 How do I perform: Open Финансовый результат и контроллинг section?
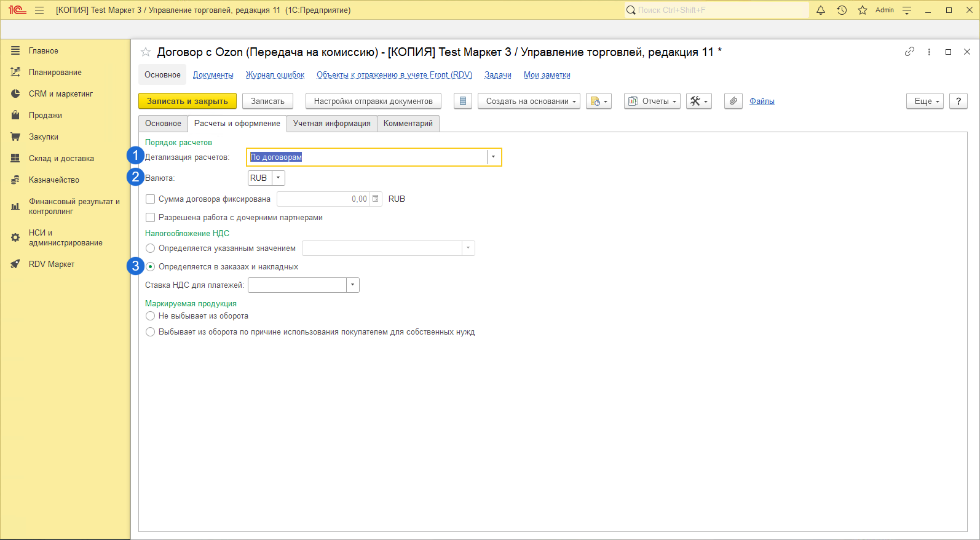(x=65, y=207)
